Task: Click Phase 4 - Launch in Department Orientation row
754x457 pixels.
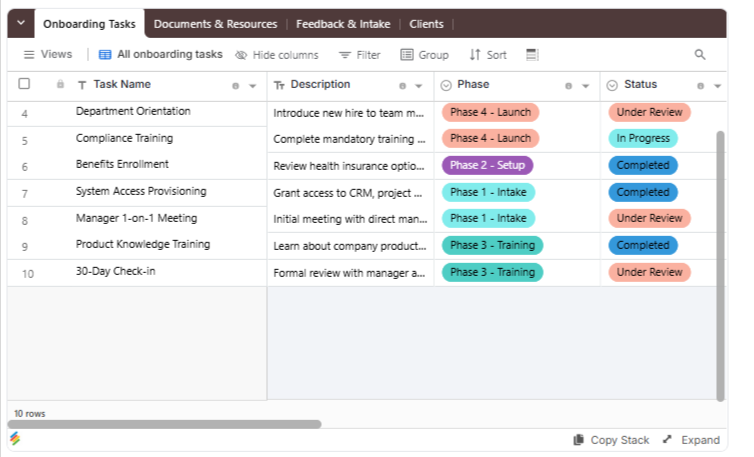Action: point(490,112)
